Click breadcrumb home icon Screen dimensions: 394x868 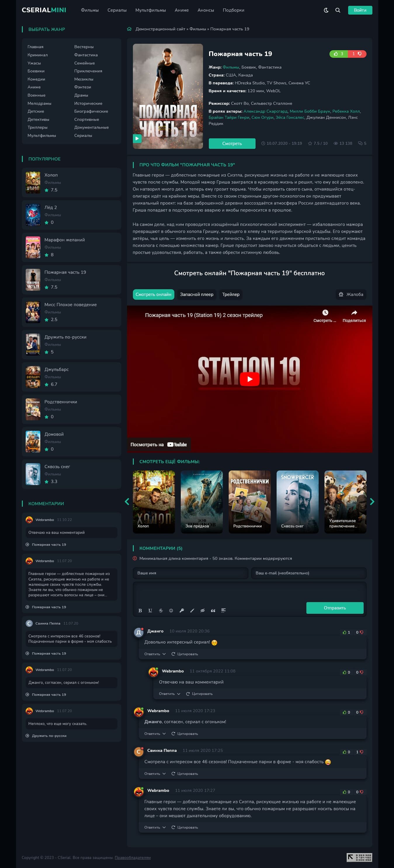tap(129, 29)
